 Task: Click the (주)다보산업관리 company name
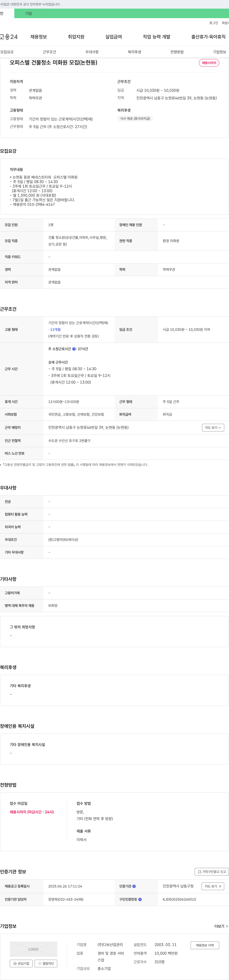coord(110,944)
